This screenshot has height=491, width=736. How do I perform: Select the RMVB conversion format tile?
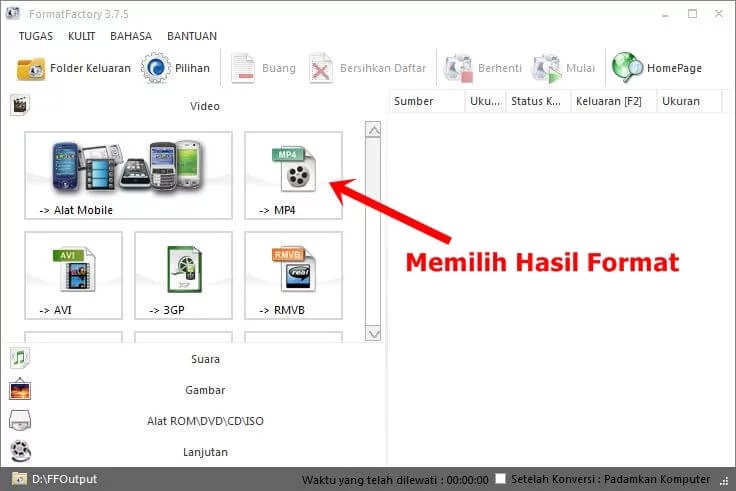(293, 276)
